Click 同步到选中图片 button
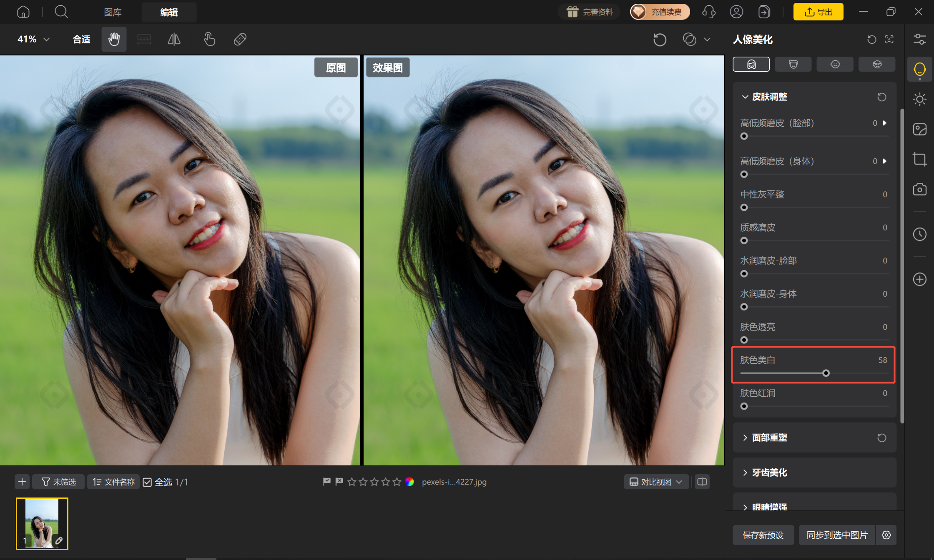 coord(837,535)
